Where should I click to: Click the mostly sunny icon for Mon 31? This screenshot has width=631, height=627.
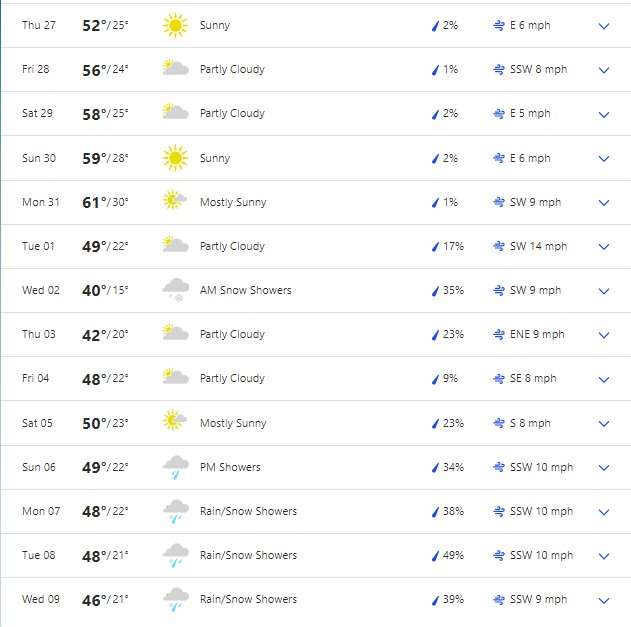tap(174, 200)
